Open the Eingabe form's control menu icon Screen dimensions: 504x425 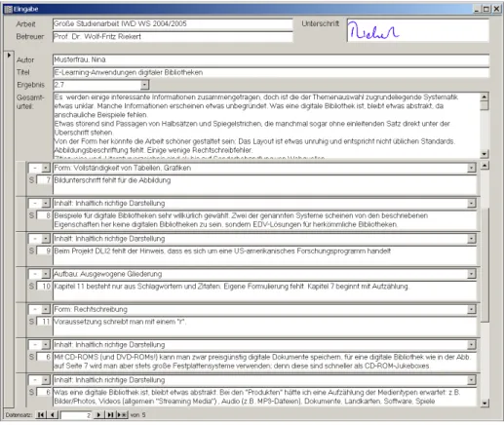[8, 9]
